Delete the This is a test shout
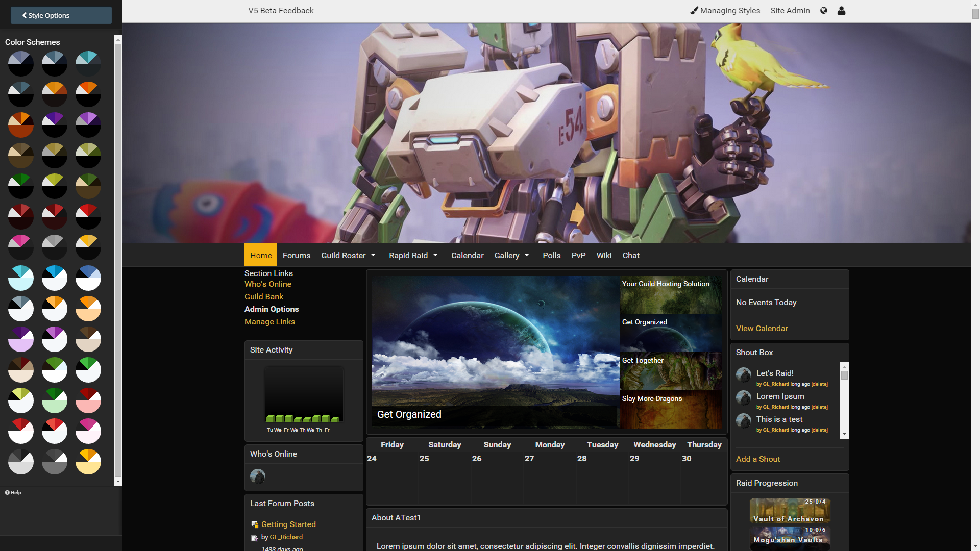 tap(819, 430)
